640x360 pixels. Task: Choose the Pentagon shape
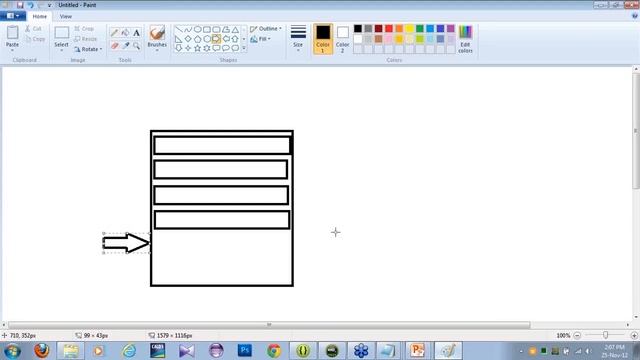point(198,39)
